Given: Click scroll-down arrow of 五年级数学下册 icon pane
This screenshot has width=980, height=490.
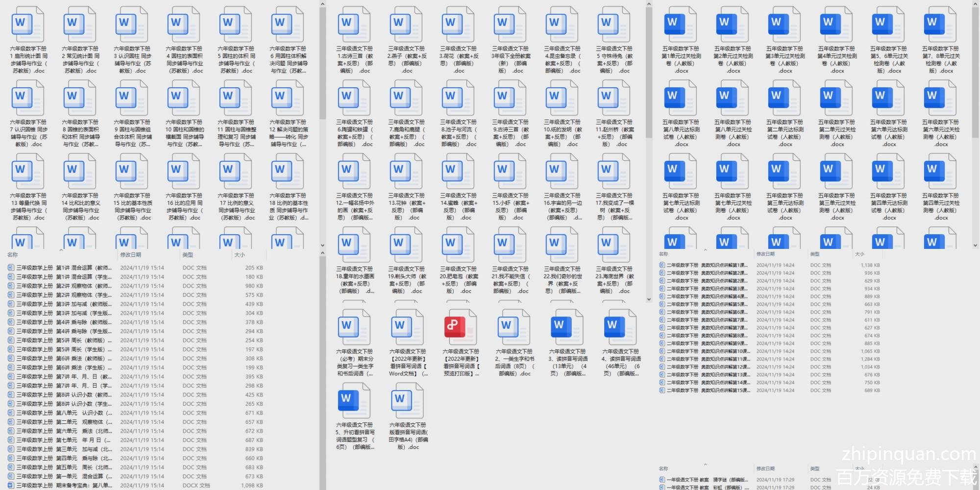Looking at the screenshot, I should point(975,245).
